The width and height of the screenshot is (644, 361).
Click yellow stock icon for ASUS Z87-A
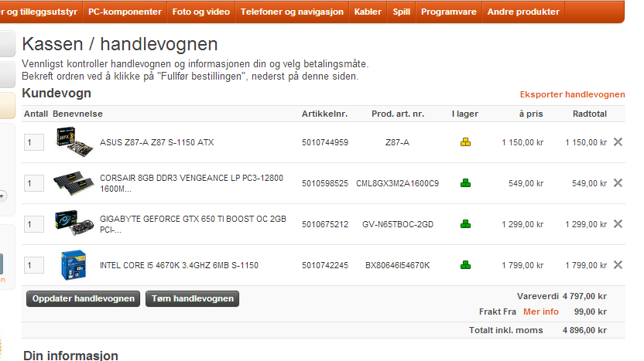click(465, 142)
